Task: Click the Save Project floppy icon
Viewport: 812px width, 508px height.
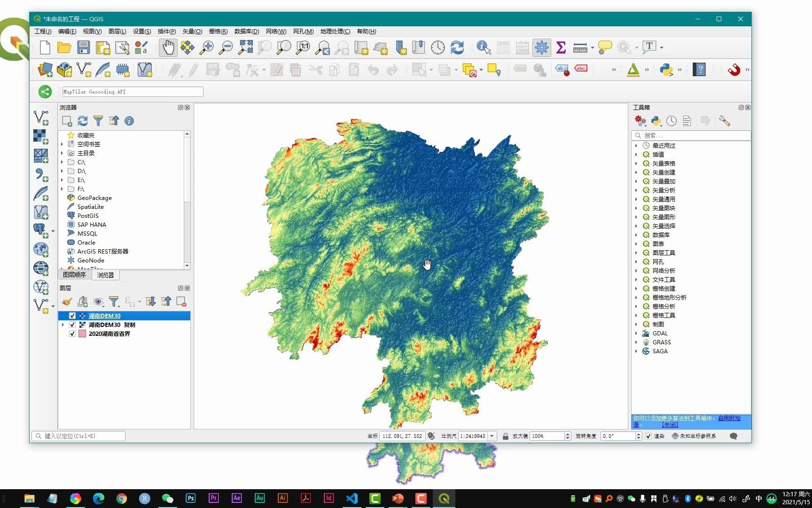Action: [84, 47]
